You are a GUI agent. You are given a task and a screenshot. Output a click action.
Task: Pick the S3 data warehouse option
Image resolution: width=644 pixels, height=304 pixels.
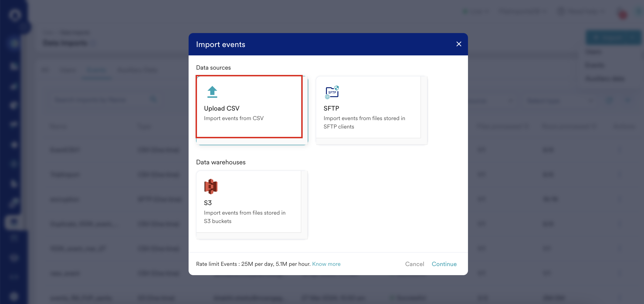248,202
